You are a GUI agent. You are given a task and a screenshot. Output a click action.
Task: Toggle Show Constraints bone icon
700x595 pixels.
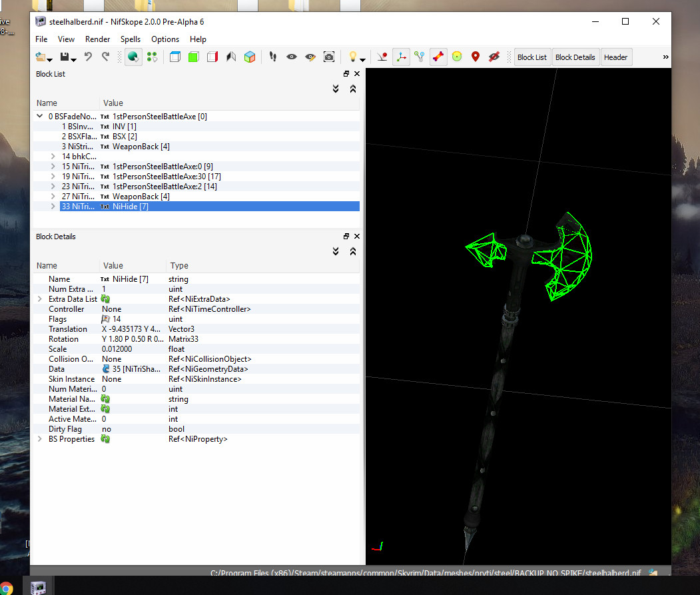(x=438, y=57)
